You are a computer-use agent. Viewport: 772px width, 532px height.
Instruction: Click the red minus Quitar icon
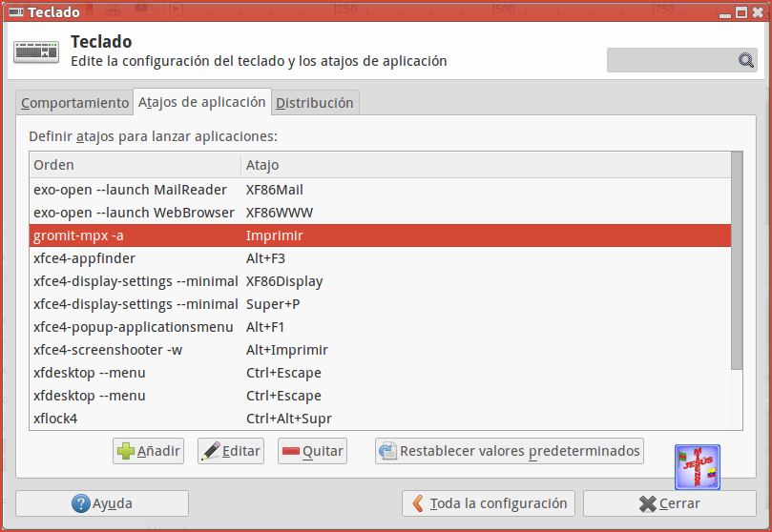290,451
